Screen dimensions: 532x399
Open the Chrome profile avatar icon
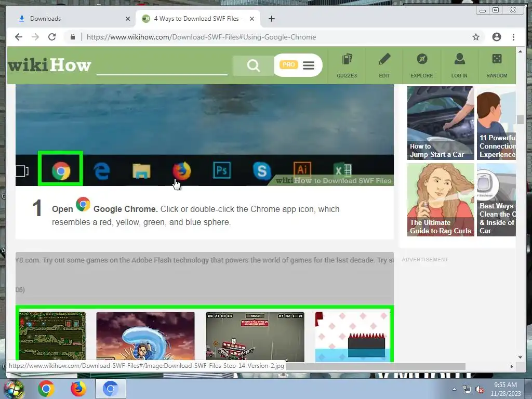[496, 37]
